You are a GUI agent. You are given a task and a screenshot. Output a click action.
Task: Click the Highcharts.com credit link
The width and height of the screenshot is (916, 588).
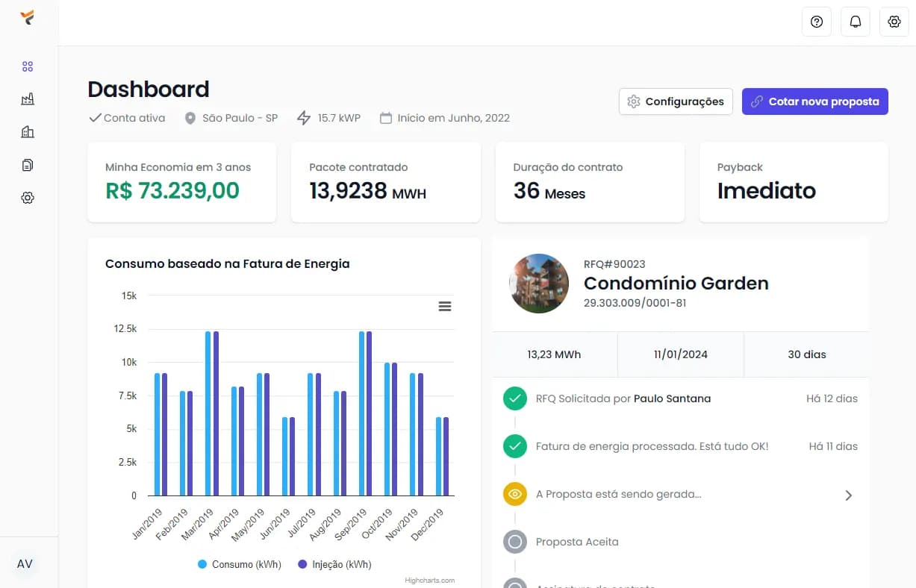coord(430,581)
